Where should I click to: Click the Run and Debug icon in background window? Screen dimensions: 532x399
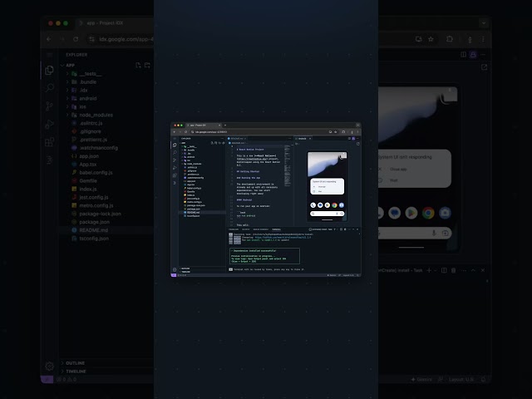(x=49, y=124)
